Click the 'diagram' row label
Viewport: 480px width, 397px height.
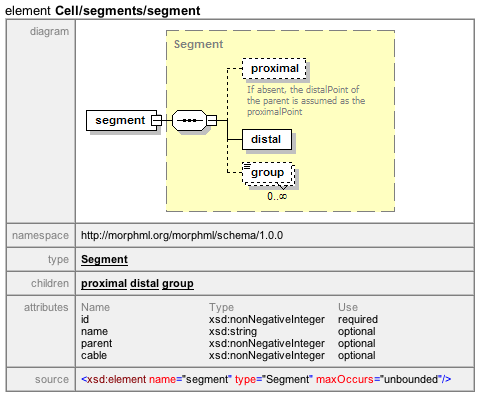49,31
